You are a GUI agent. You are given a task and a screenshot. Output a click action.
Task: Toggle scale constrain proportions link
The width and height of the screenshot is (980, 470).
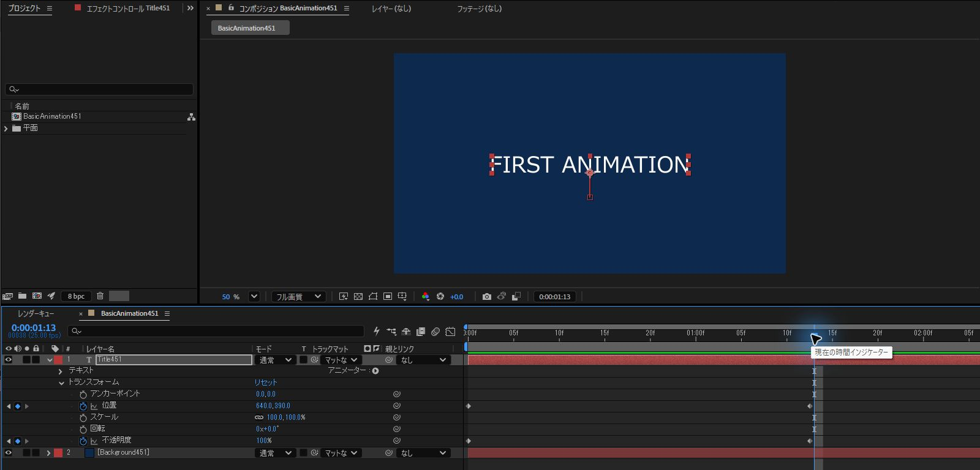pos(259,417)
